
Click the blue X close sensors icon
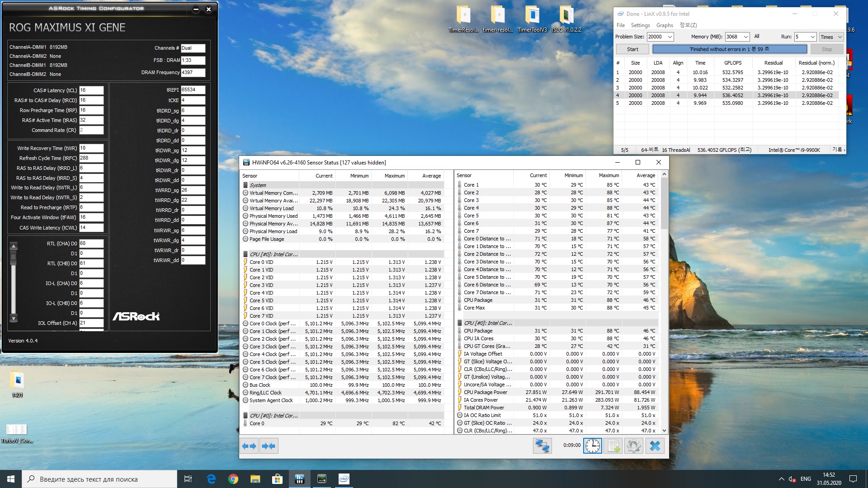(x=655, y=446)
